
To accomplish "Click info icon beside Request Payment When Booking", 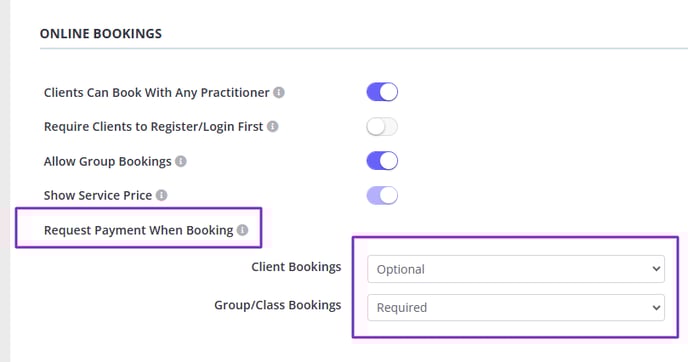I will click(242, 230).
